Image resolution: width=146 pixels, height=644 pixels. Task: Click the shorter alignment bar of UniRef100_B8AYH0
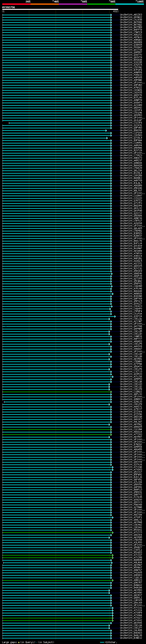[55, 130]
